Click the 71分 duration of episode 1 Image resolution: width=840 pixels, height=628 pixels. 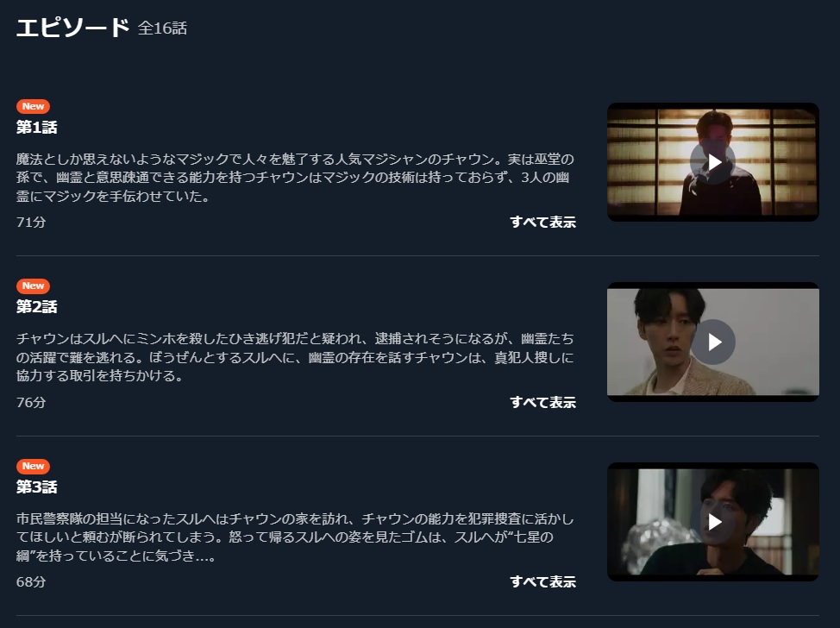(31, 222)
